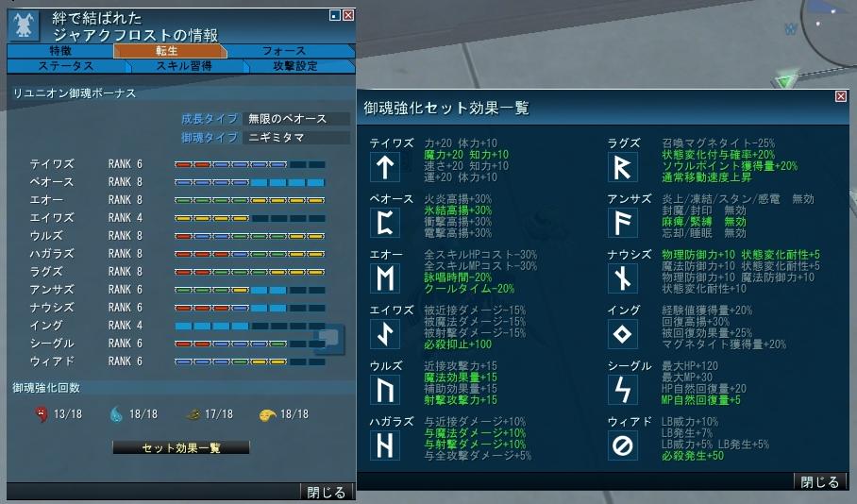The image size is (857, 504).
Task: Click the アンサズ F-shaped rune icon
Action: [x=623, y=223]
